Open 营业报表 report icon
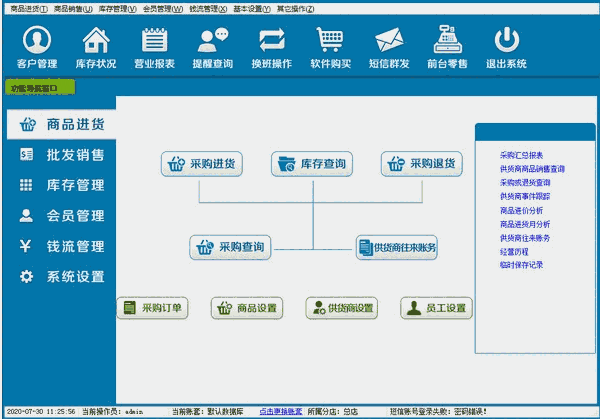600x419 pixels. pos(154,47)
